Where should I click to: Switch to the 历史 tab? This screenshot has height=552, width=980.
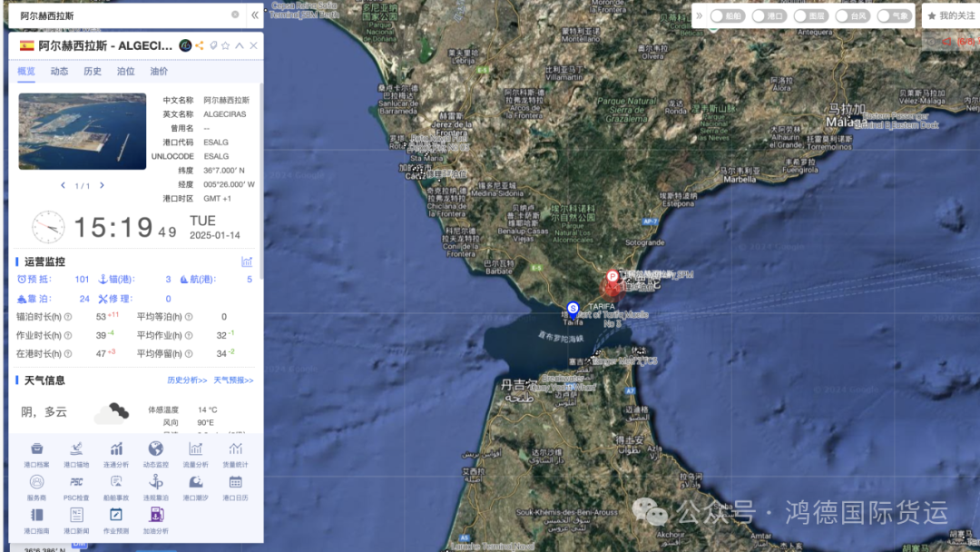(93, 71)
